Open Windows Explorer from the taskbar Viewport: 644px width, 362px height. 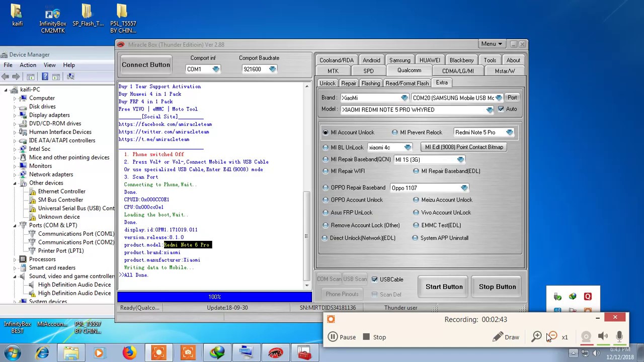tap(71, 353)
